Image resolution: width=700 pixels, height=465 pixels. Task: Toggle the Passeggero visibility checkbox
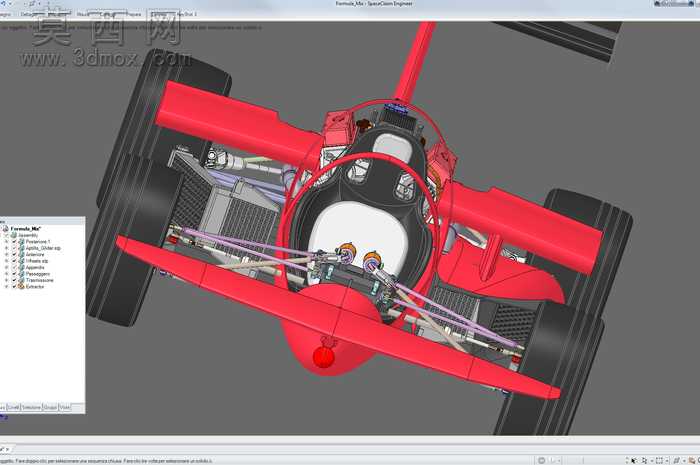tap(14, 274)
